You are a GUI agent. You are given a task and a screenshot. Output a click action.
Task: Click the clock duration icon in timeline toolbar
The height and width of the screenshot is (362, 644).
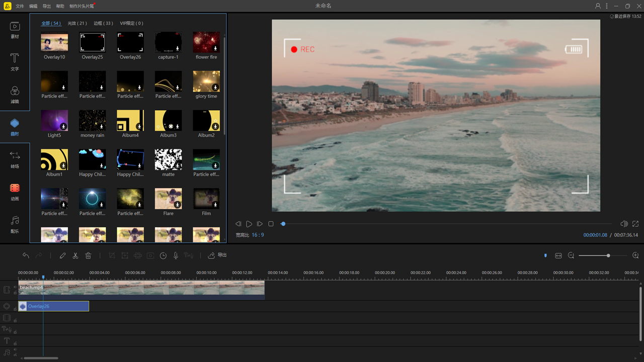(163, 255)
